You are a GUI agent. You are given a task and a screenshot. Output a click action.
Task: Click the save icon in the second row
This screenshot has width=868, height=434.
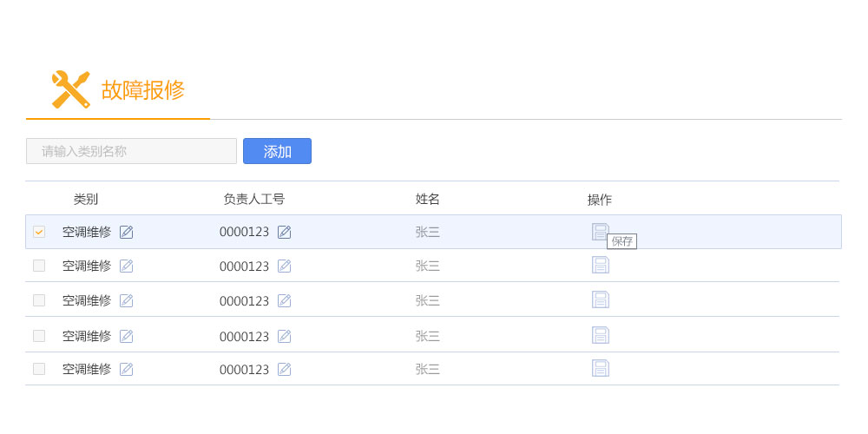600,265
